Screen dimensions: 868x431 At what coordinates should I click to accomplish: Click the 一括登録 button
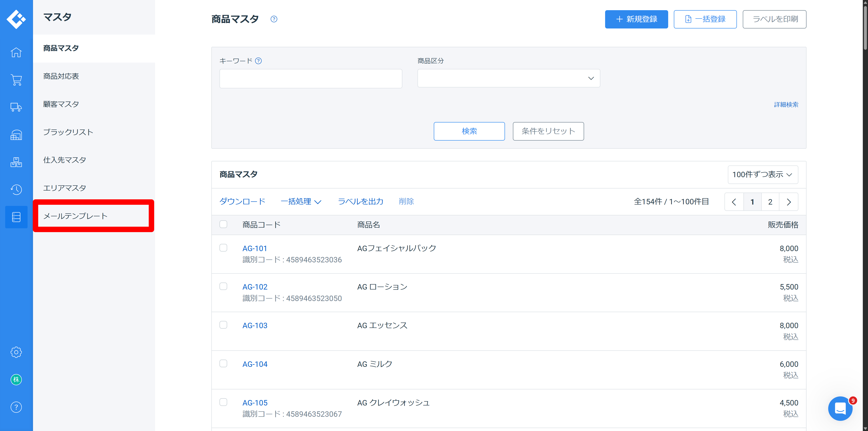(705, 19)
